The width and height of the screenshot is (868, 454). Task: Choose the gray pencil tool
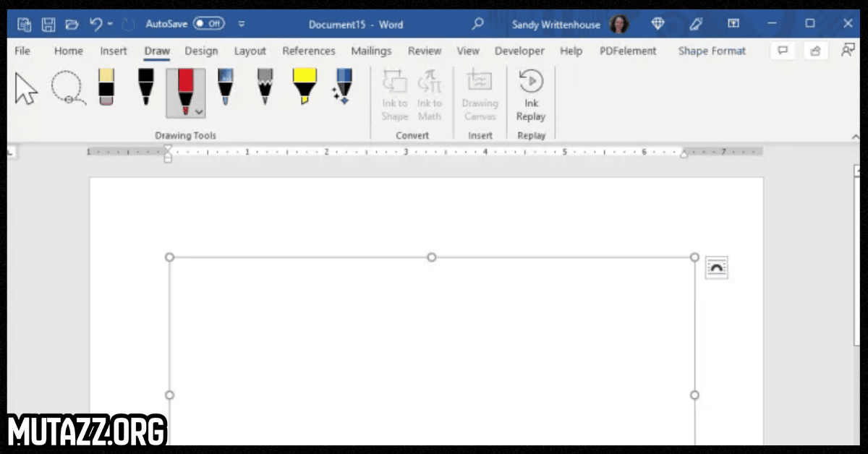coord(265,87)
